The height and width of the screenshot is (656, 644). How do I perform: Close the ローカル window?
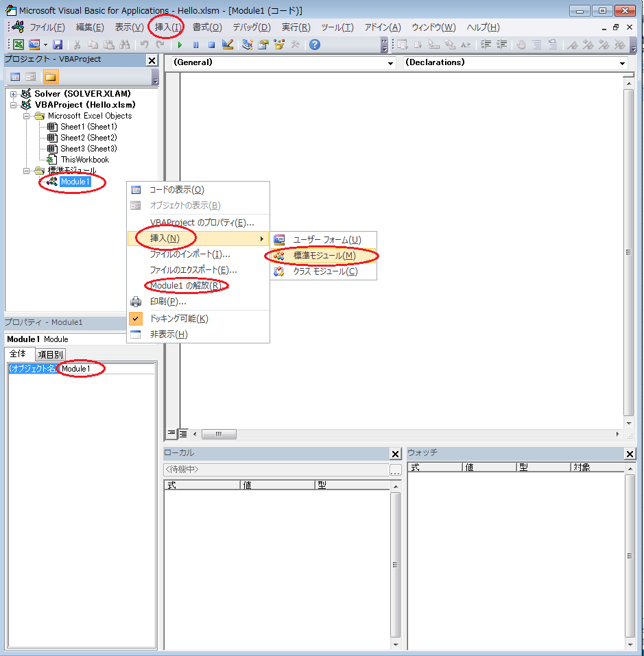396,454
